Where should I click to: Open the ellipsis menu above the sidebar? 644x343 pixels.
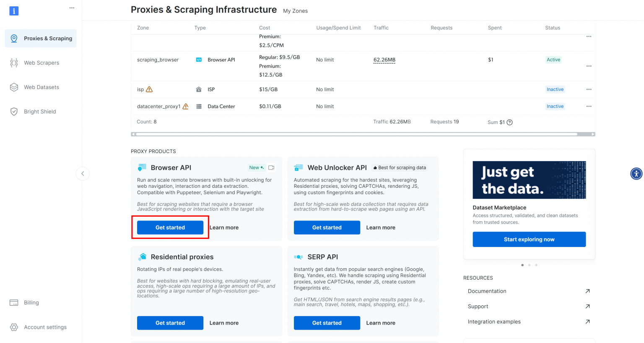click(72, 8)
